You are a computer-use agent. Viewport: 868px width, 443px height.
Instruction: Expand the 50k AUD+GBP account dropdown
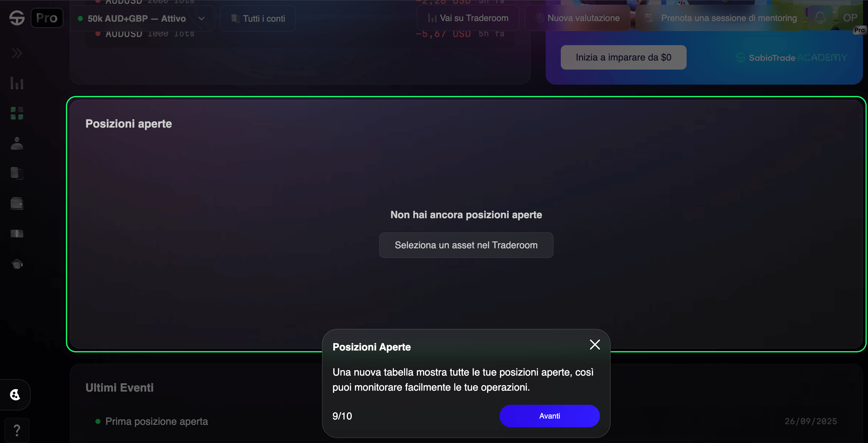pyautogui.click(x=142, y=18)
